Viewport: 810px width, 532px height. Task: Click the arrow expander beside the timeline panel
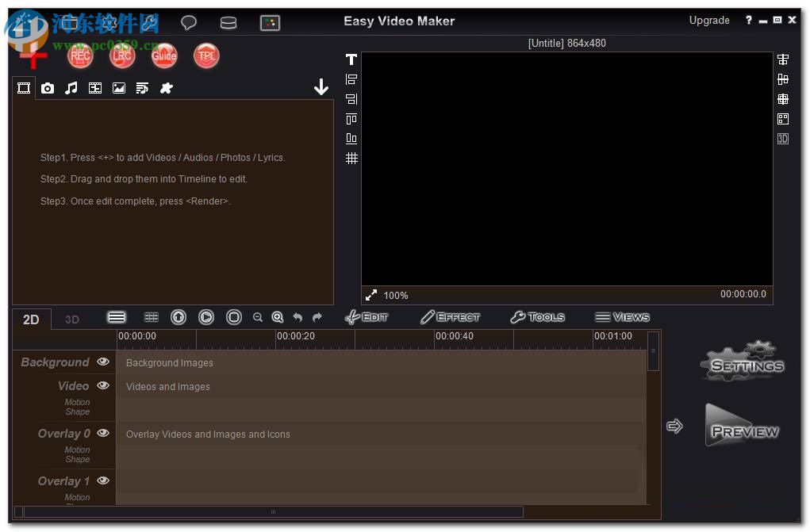[x=674, y=426]
